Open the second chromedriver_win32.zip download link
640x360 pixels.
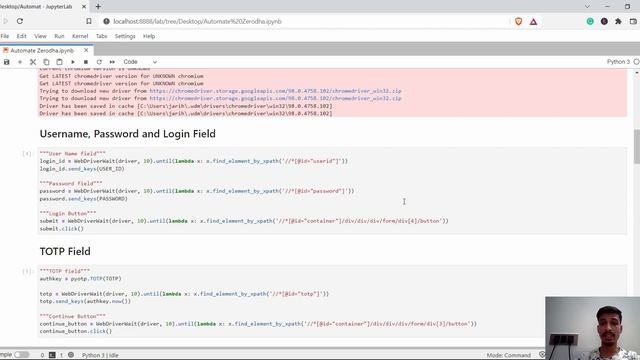275,98
